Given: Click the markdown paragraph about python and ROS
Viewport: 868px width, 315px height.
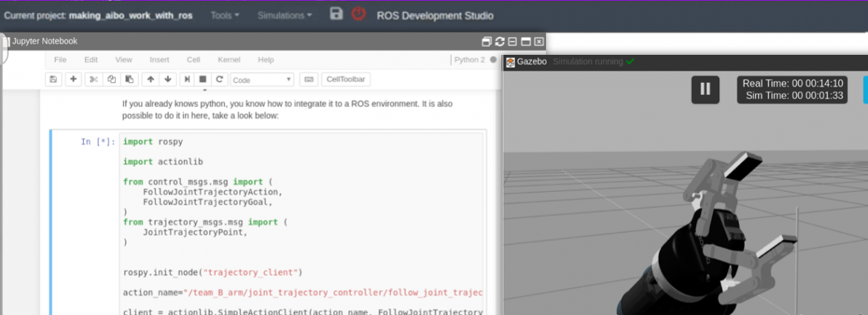Looking at the screenshot, I should point(289,110).
